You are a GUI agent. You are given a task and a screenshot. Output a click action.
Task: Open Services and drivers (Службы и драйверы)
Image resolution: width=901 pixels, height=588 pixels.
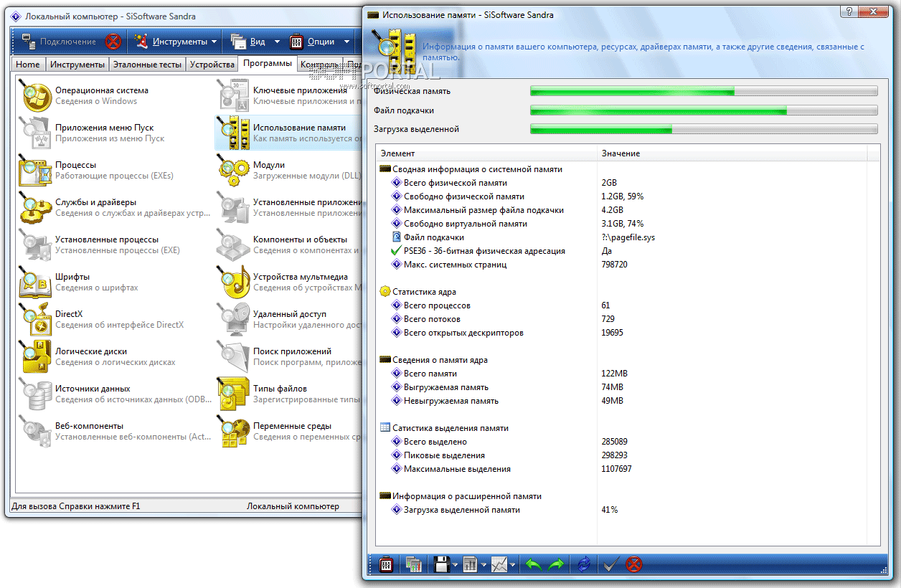pos(113,208)
